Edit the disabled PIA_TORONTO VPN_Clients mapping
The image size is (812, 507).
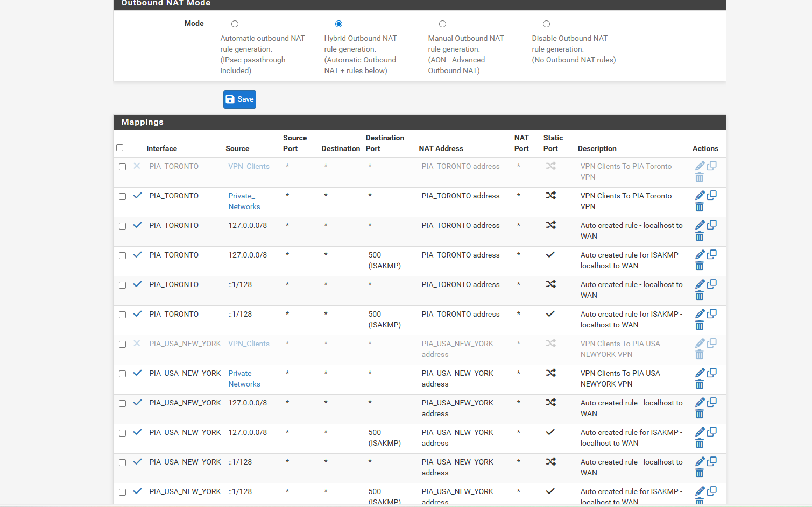(x=700, y=166)
